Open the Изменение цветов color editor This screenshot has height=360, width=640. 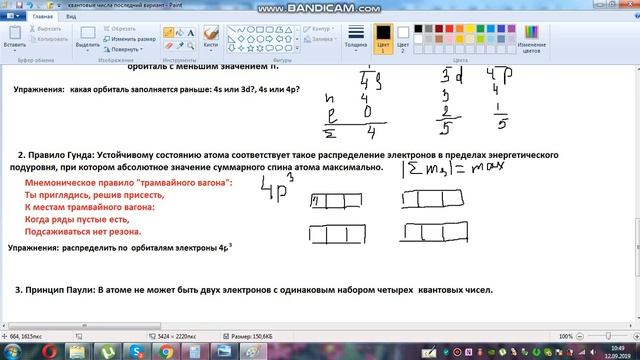pyautogui.click(x=531, y=39)
